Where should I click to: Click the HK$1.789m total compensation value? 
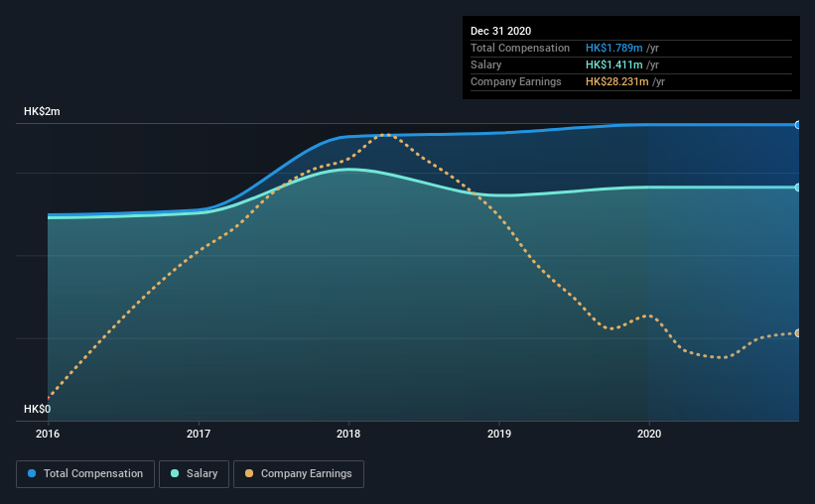point(613,48)
